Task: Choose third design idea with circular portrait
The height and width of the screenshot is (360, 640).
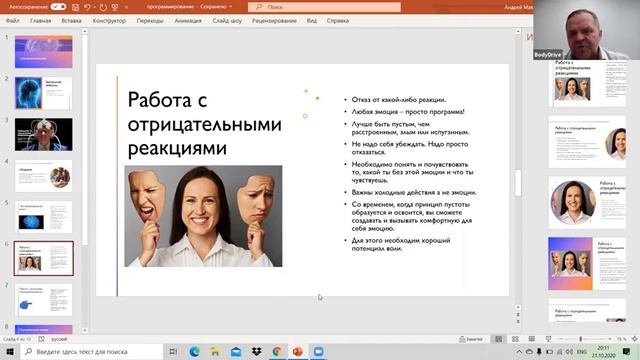Action: (x=587, y=202)
